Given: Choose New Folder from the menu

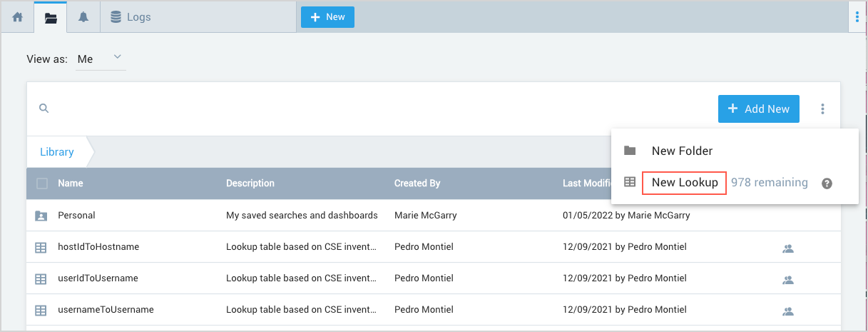Looking at the screenshot, I should (682, 151).
